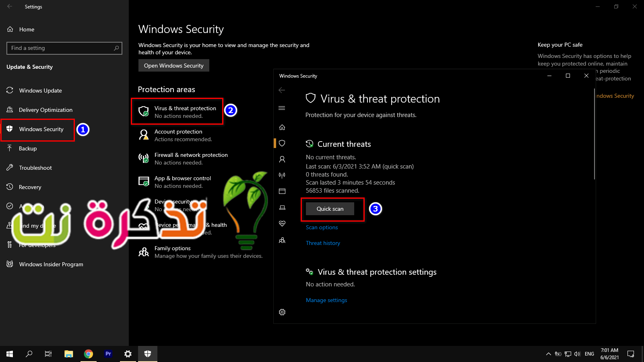Open Firewall & network signal icon in sidebar
This screenshot has height=362, width=644.
click(282, 175)
